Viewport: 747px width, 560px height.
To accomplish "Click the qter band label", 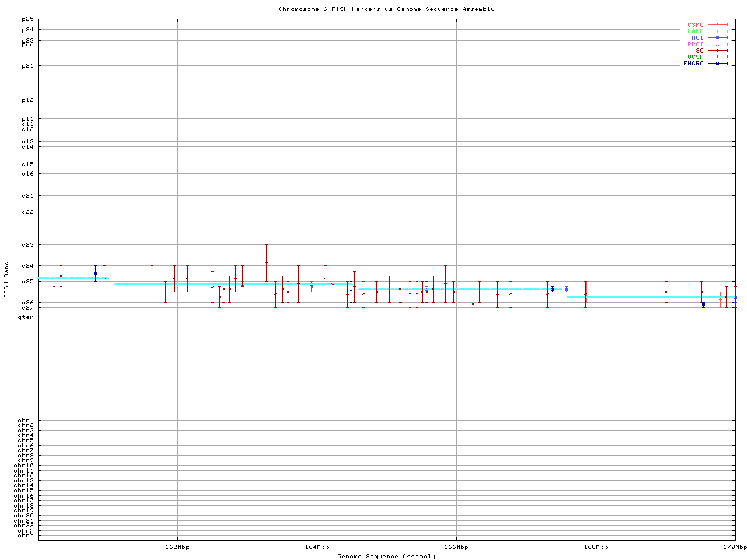I will click(x=26, y=317).
